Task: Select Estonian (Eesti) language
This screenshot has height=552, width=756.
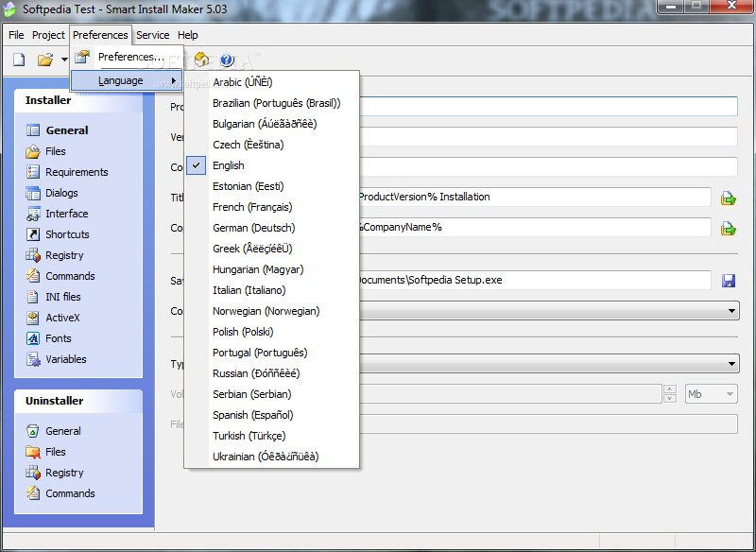Action: (272, 186)
